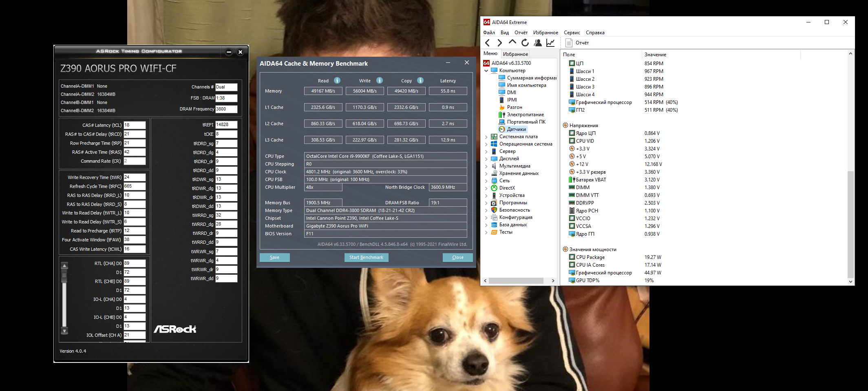Click the Напряжения section header icon
This screenshot has width=868, height=391.
565,126
